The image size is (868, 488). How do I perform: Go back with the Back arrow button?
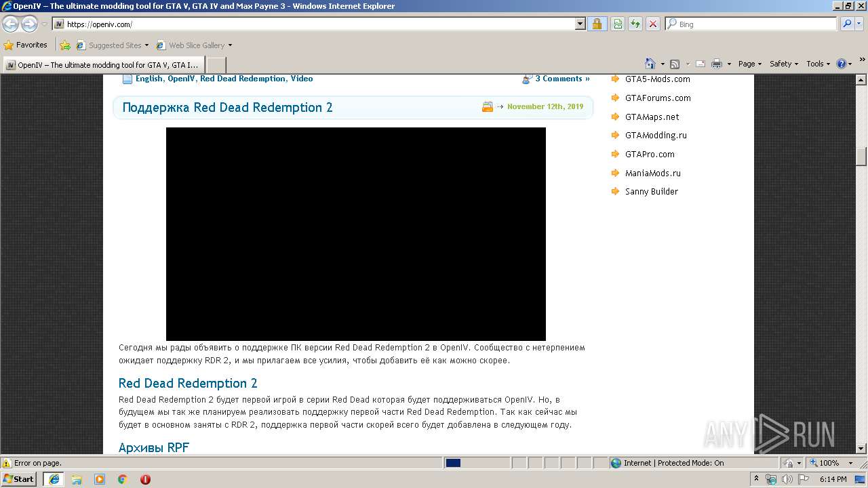coord(10,24)
